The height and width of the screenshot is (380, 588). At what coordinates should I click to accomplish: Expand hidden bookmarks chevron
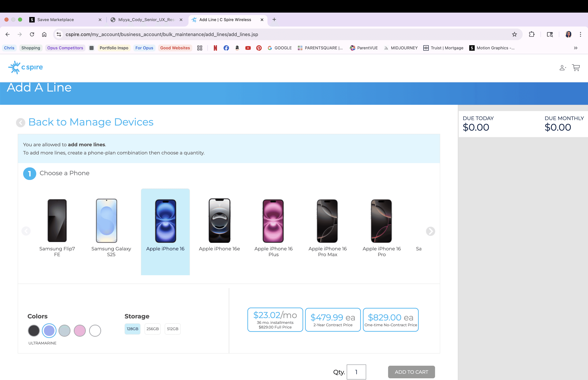click(x=575, y=48)
